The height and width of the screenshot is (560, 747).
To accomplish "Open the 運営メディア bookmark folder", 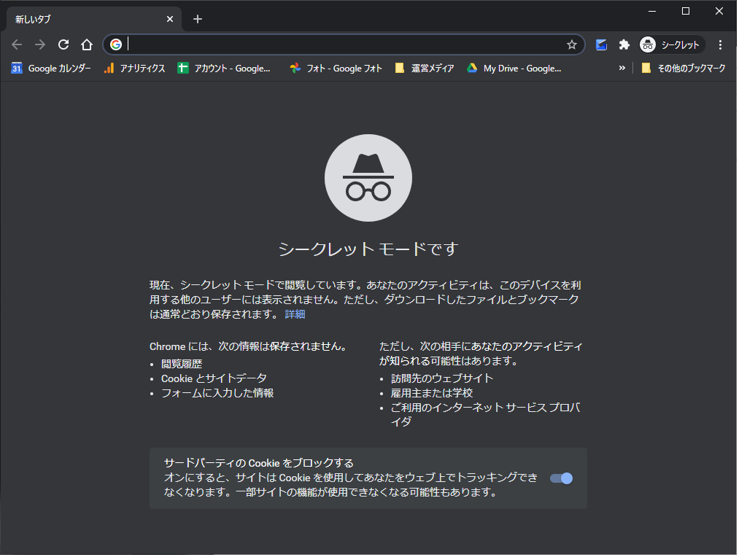I will click(x=424, y=68).
